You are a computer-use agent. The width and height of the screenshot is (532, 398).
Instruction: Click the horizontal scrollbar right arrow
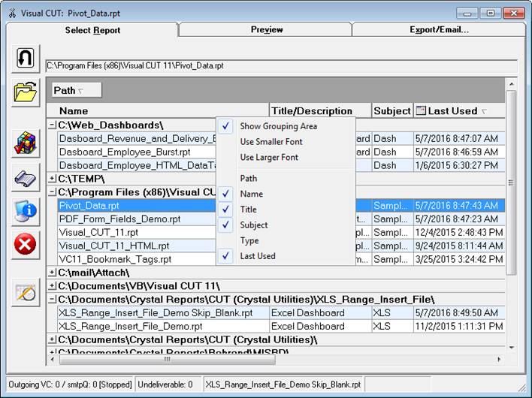(x=499, y=360)
